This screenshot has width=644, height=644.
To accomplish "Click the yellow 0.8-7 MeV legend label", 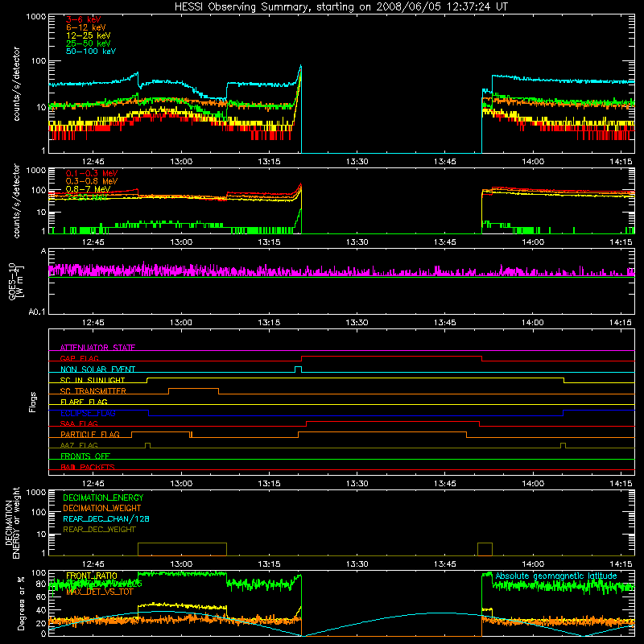I will [x=88, y=189].
